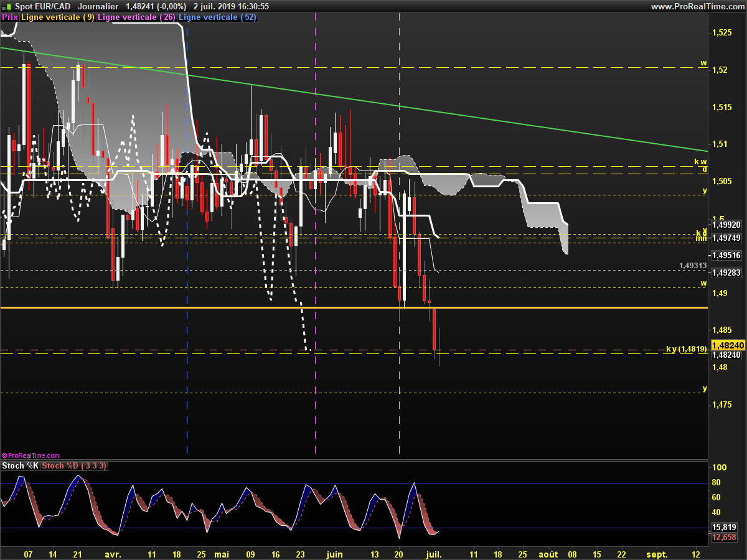The width and height of the screenshot is (747, 560).
Task: Click the 23 date axis label
Action: click(301, 554)
